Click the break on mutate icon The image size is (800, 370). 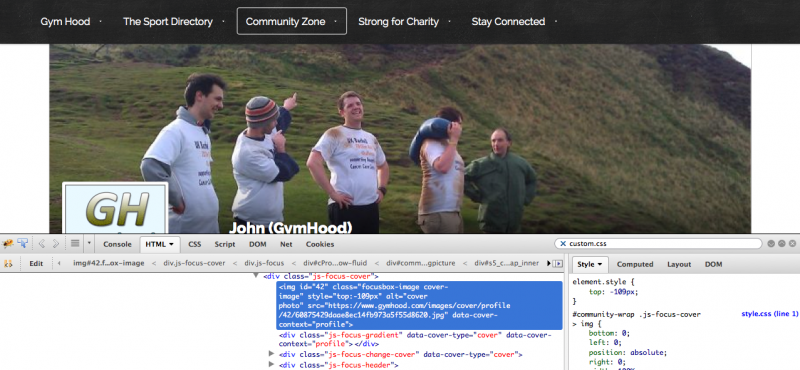pyautogui.click(x=8, y=264)
